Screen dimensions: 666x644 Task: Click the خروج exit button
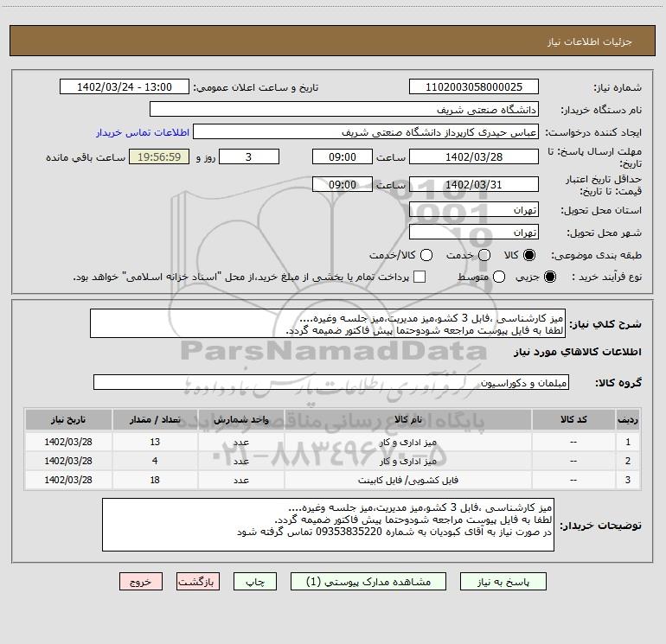click(141, 582)
